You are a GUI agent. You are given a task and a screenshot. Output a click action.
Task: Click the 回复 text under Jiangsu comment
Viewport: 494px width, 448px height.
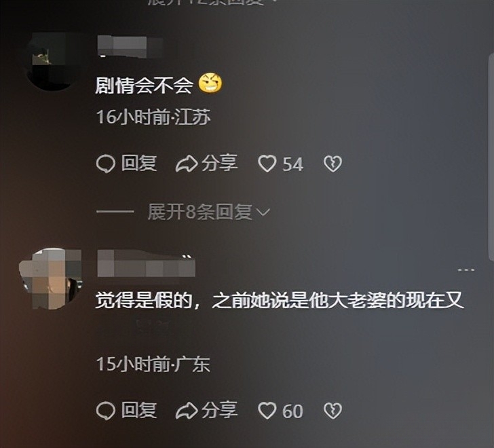point(139,164)
